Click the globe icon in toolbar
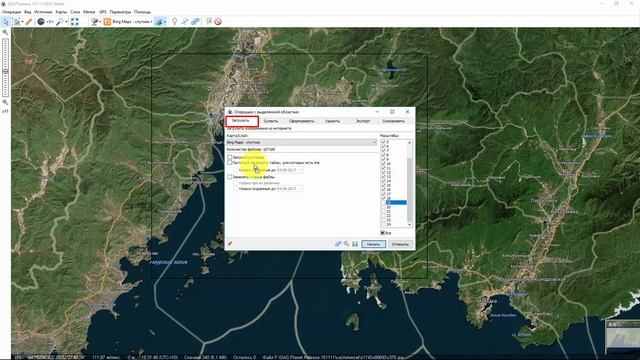640x360 pixels. coord(41,22)
